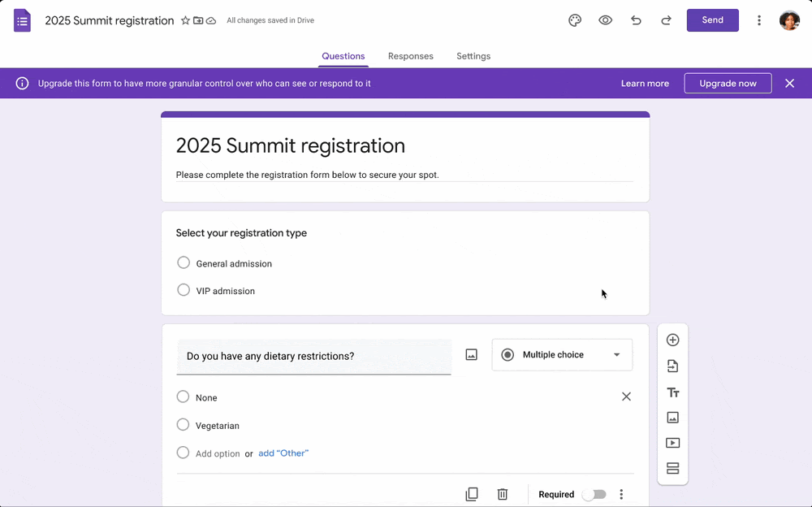Add an "Other" option to the question
The width and height of the screenshot is (812, 507).
(x=283, y=453)
